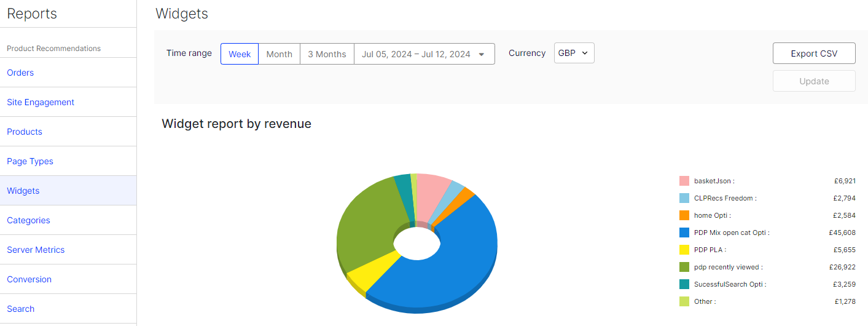Click the green pdp recently viewed swatch
The width and height of the screenshot is (868, 326).
[684, 267]
